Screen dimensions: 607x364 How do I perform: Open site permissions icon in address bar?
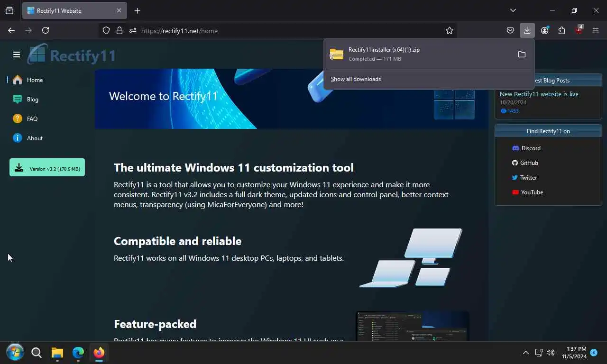click(133, 30)
